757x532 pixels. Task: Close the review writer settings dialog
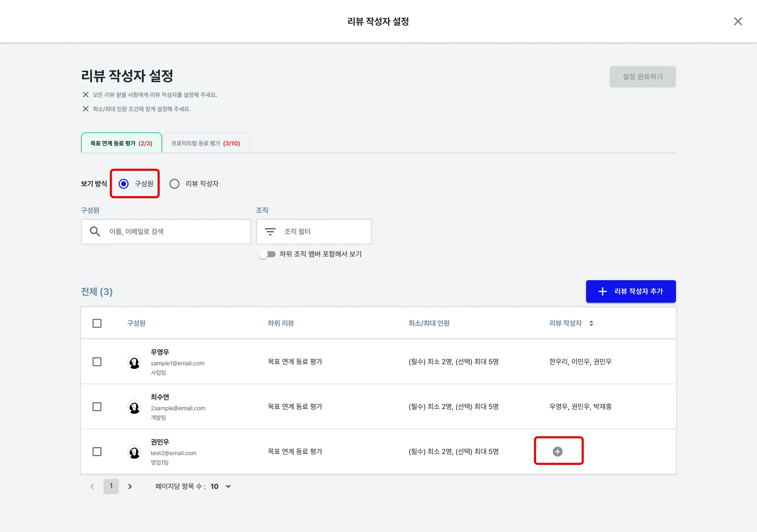coord(738,21)
